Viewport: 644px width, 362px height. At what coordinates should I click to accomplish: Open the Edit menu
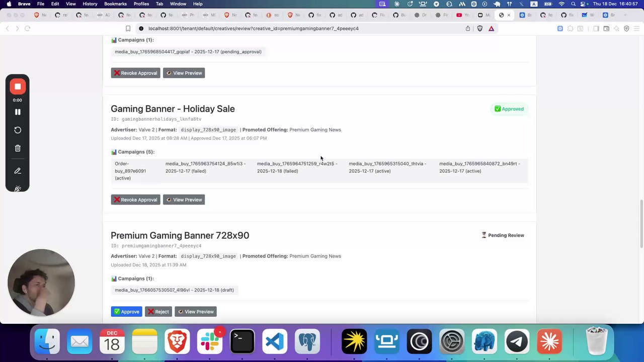tap(55, 4)
